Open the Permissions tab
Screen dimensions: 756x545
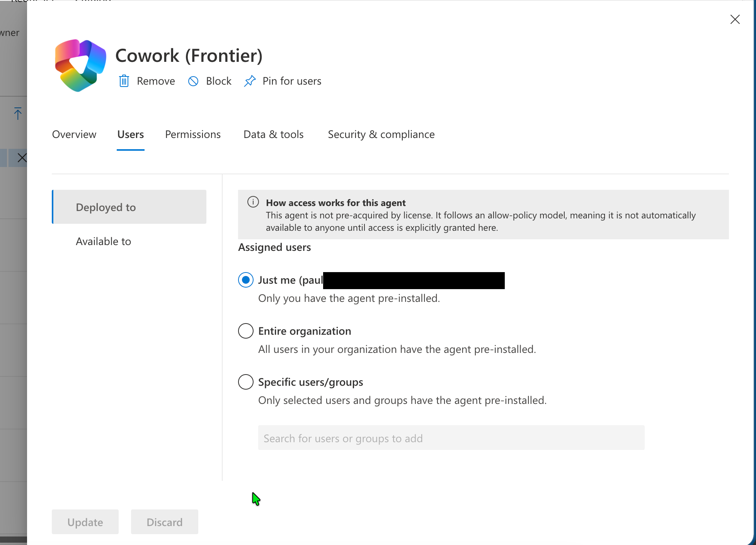click(192, 134)
